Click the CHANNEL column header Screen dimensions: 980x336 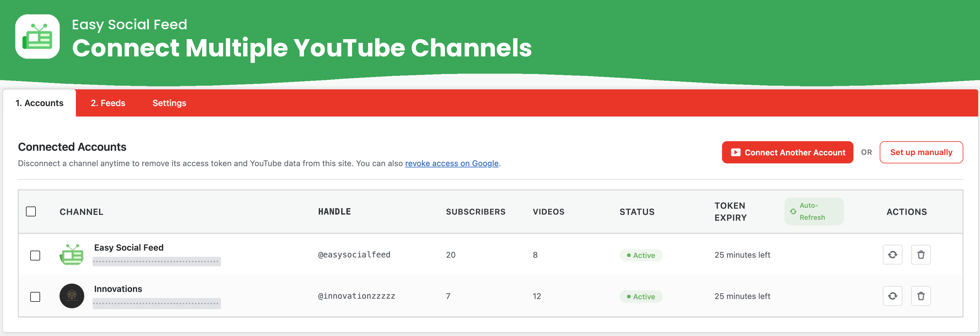pyautogui.click(x=81, y=212)
